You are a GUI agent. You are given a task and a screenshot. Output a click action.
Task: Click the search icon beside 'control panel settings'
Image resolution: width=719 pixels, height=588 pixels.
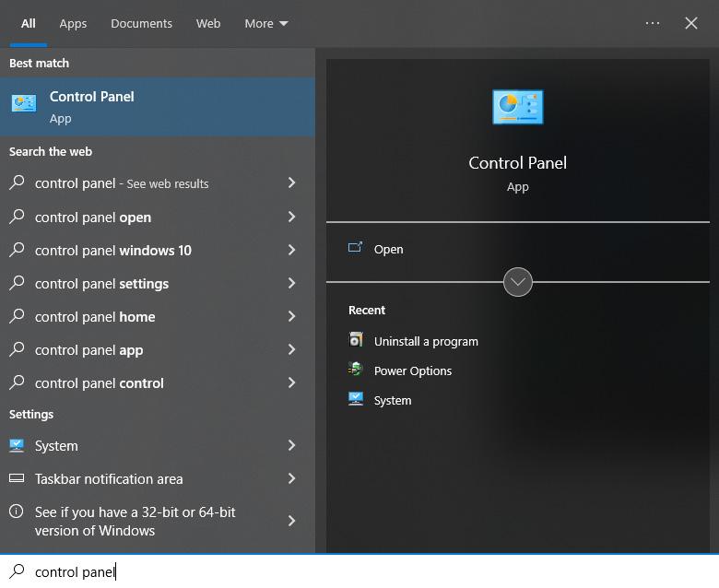(17, 282)
